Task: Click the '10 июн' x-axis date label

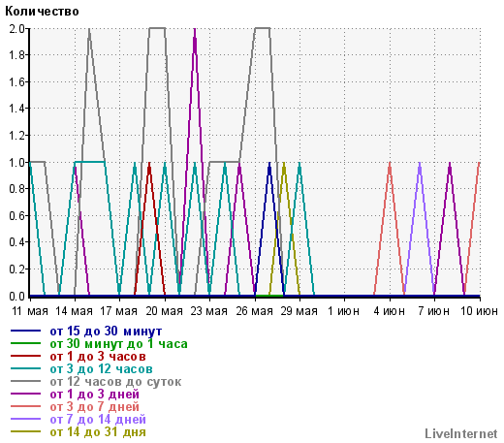Action: tap(479, 311)
